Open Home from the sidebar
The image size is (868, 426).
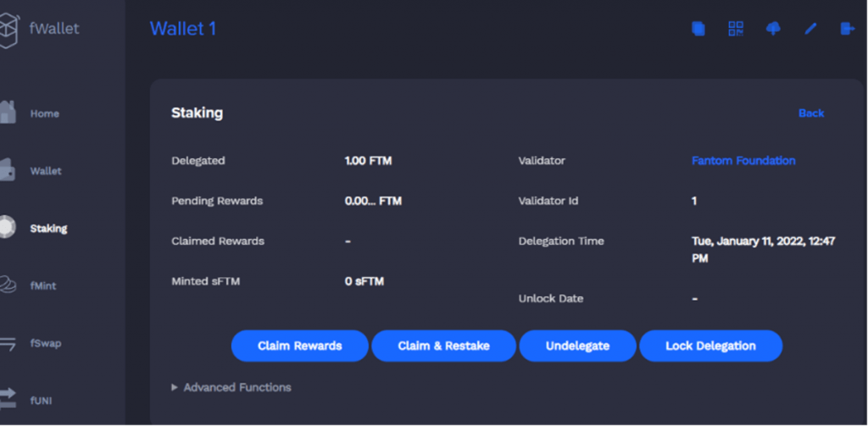(44, 113)
